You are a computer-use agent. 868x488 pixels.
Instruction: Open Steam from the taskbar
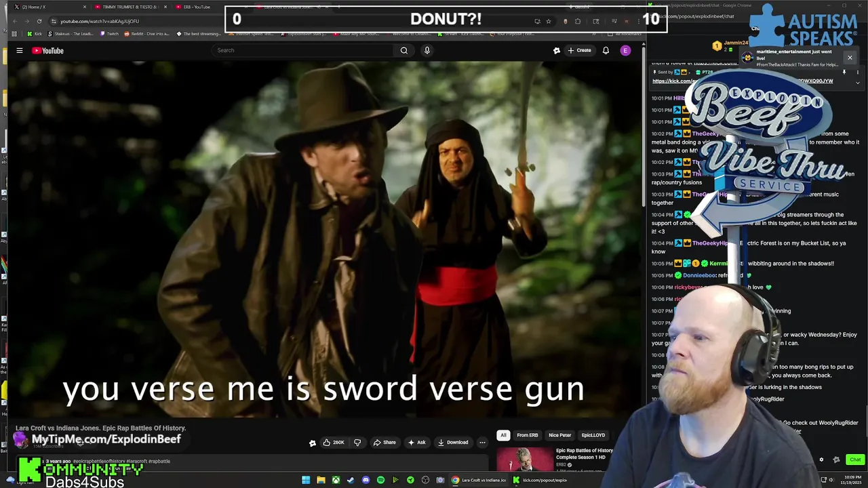(x=351, y=480)
